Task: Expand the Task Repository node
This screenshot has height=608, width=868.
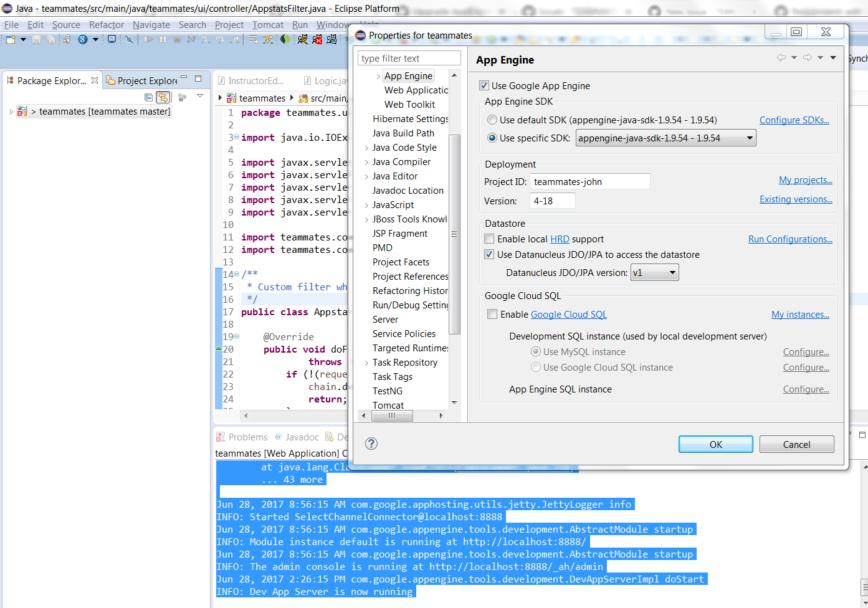Action: tap(366, 363)
